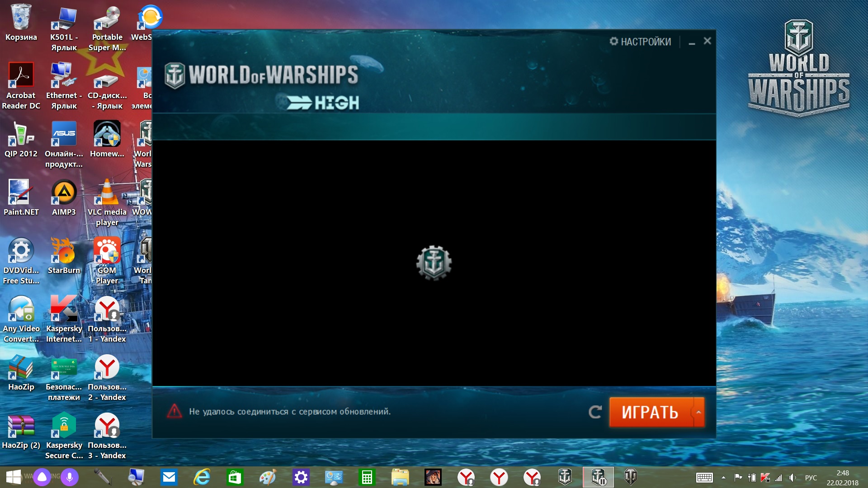Click the red warning triangle icon
This screenshot has width=868, height=488.
[x=175, y=411]
